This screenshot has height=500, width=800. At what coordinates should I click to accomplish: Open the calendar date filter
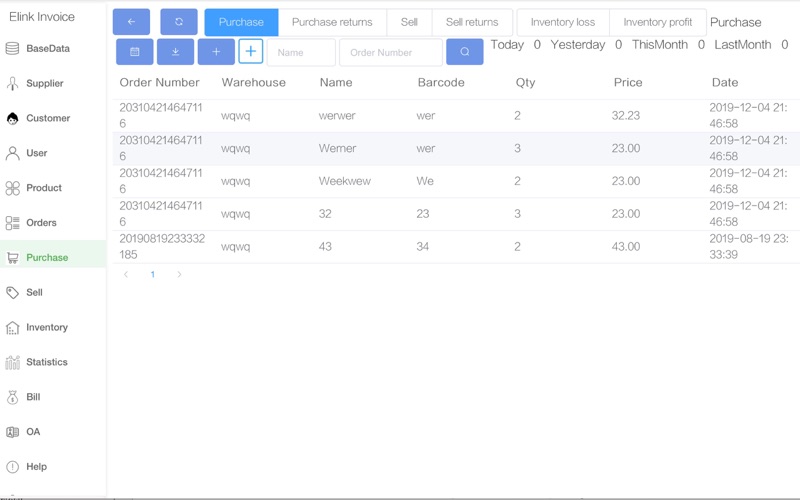(x=135, y=52)
